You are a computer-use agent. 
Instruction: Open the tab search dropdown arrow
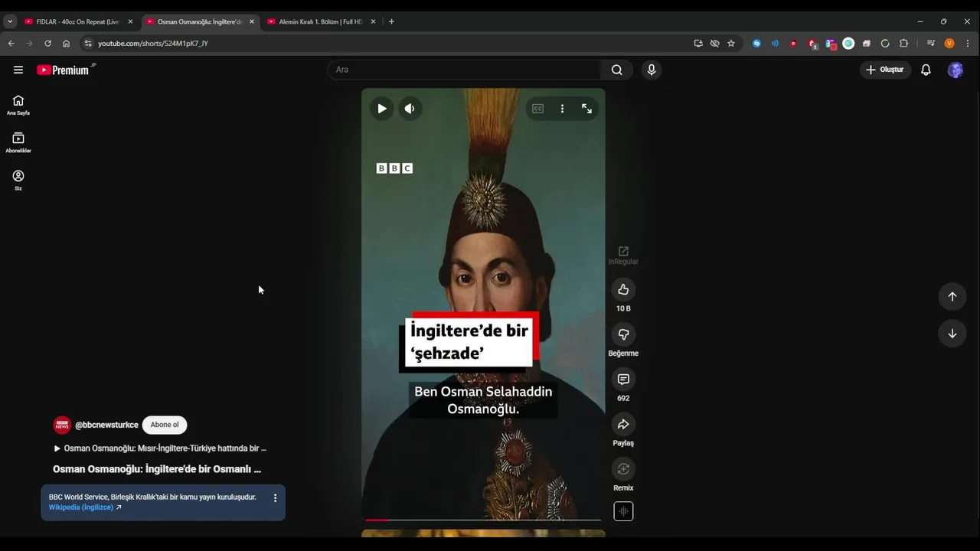click(10, 21)
